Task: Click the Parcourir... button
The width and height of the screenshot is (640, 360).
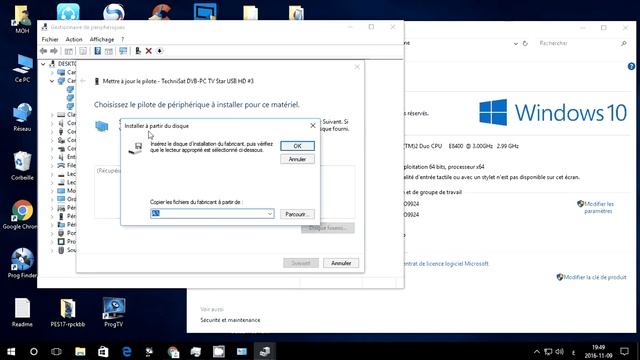Action: tap(297, 214)
